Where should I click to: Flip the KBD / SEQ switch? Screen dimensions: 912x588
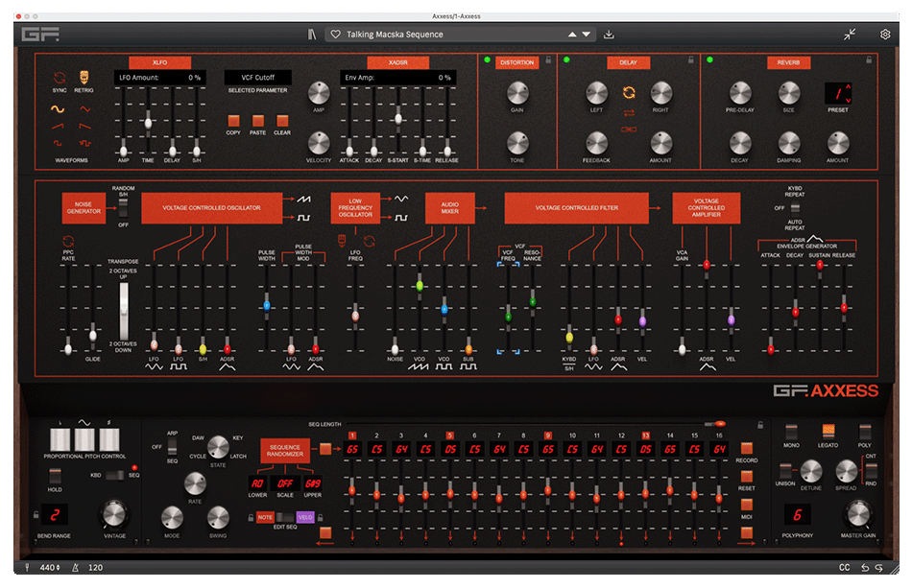coord(114,475)
